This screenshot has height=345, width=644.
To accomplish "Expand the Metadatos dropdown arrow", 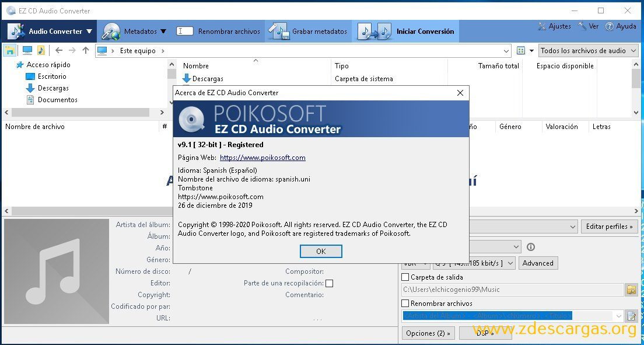I will [163, 32].
